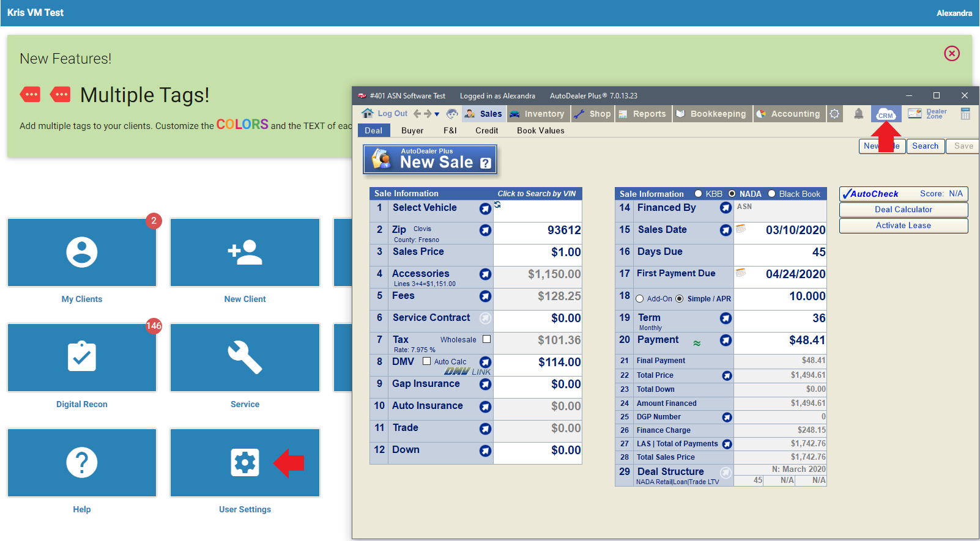980x541 pixels.
Task: Open the calculator icon in the toolbar
Action: point(965,114)
